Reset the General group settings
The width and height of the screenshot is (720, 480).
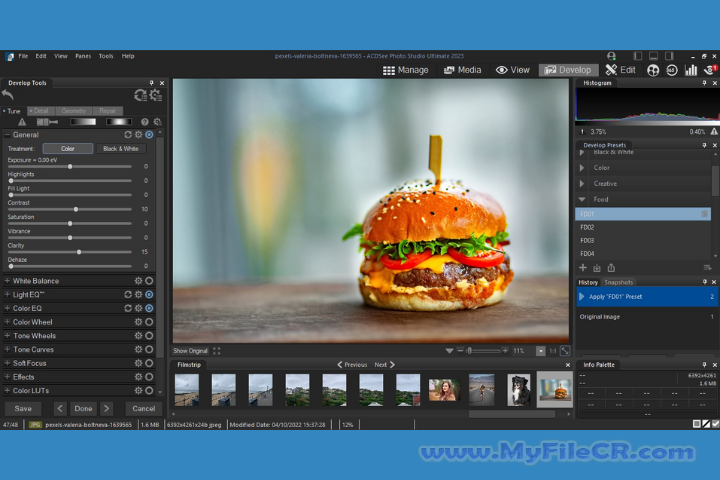[128, 135]
